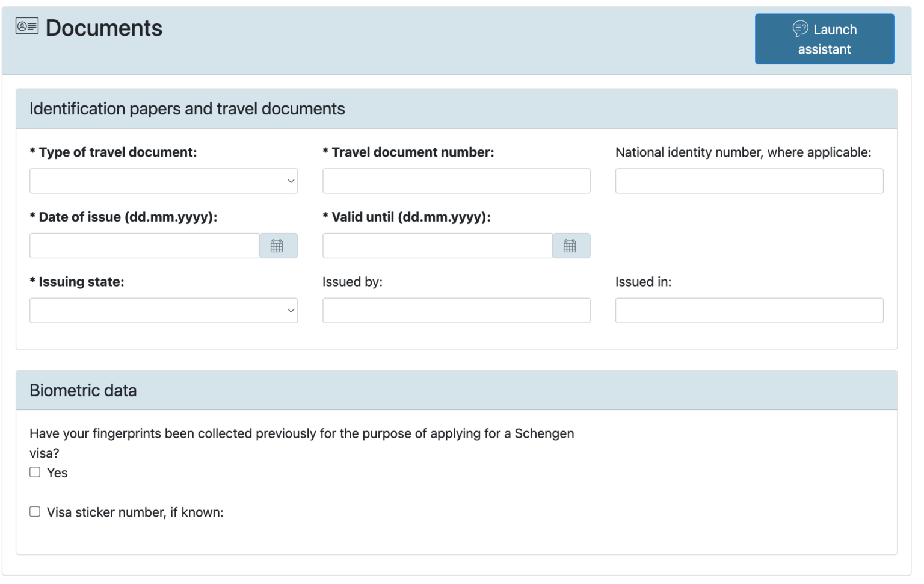The height and width of the screenshot is (584, 924).
Task: Click the chevron on the Issuing state selector
Action: click(291, 310)
